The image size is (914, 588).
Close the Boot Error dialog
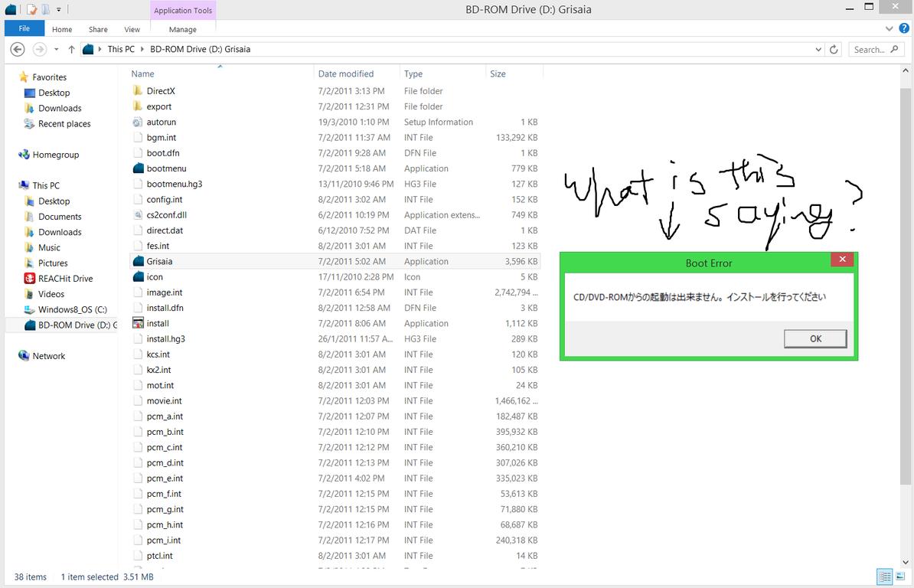coord(842,260)
